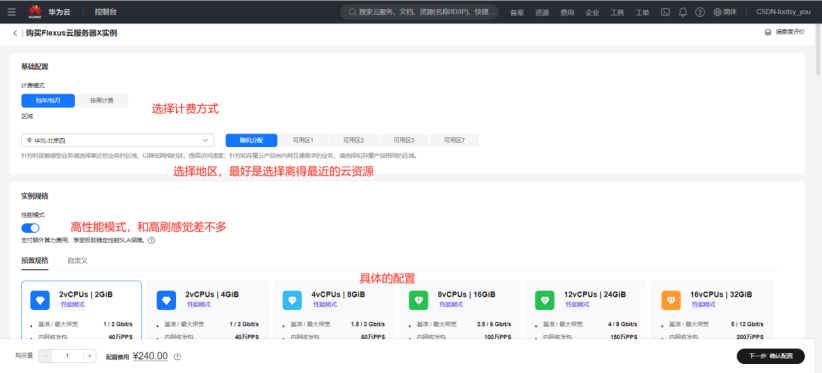Click the top search bar
822x373 pixels.
click(x=419, y=12)
